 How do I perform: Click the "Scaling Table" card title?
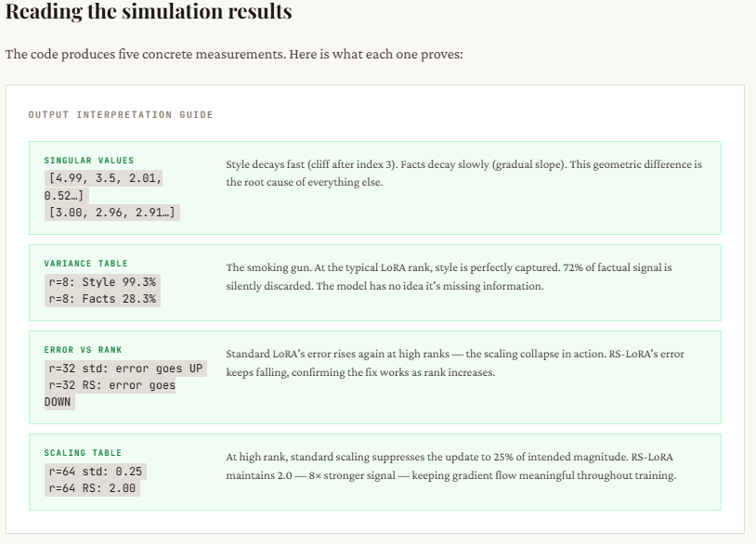click(83, 453)
